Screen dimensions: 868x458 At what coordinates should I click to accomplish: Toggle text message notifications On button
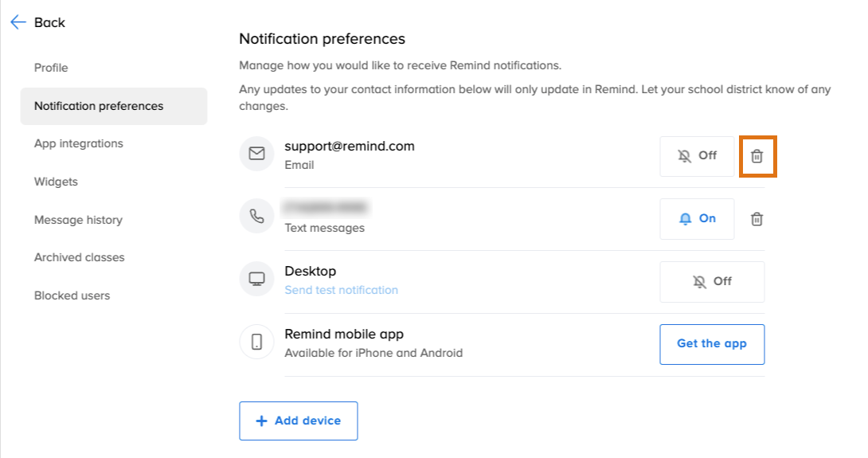697,219
